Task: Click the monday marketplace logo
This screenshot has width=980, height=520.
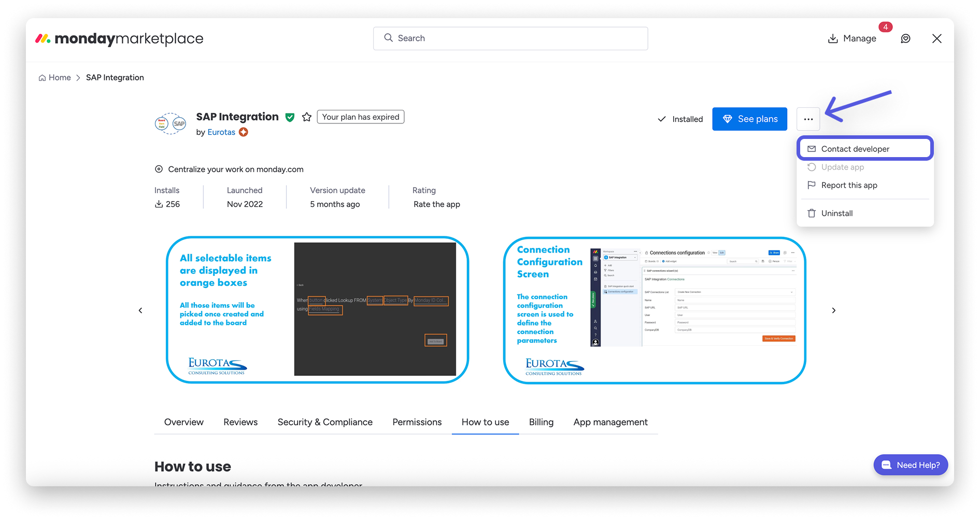Action: [119, 38]
